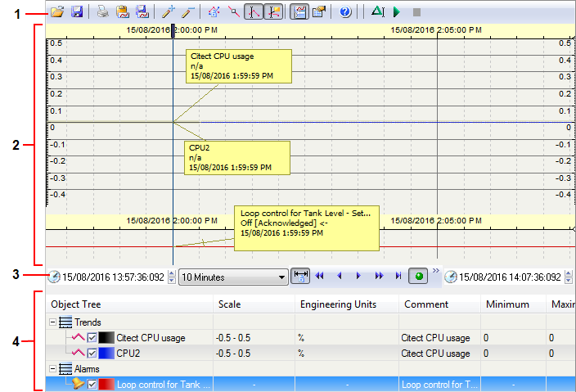Click the Help question mark icon
The height and width of the screenshot is (392, 576).
tap(345, 12)
